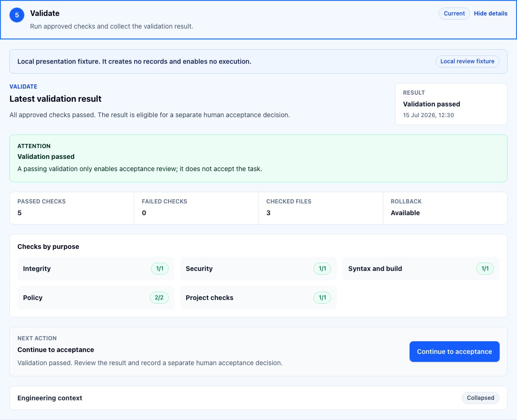Click the PASSED CHECKS label
Screen dimensions: 517x420
pos(42,202)
